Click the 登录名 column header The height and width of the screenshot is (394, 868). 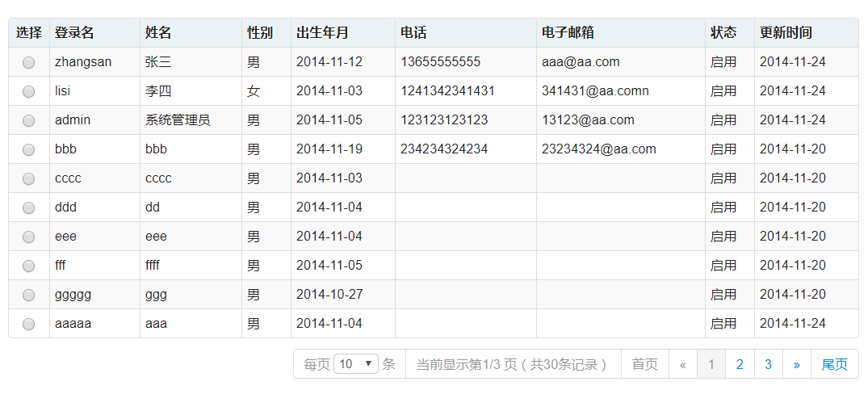(x=74, y=33)
